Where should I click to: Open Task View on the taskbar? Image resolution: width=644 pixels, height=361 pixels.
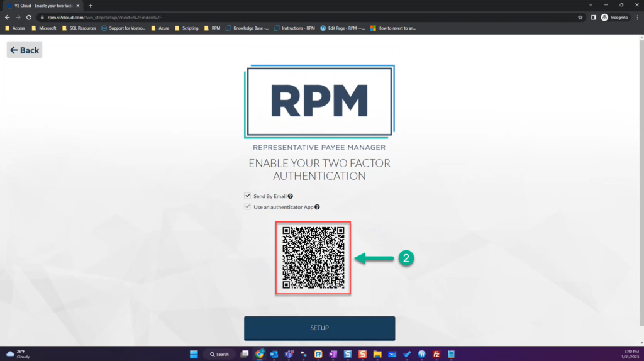point(245,354)
